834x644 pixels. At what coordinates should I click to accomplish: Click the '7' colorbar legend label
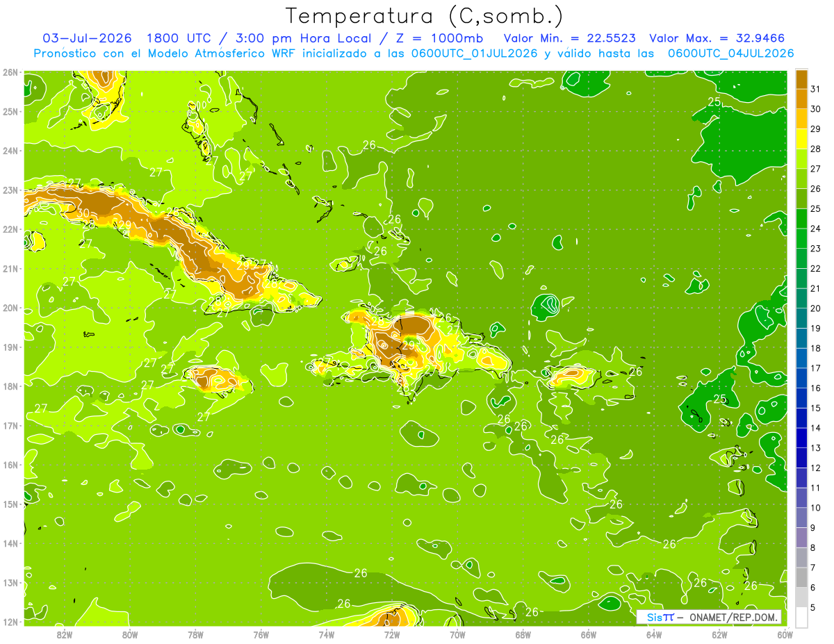pyautogui.click(x=812, y=568)
